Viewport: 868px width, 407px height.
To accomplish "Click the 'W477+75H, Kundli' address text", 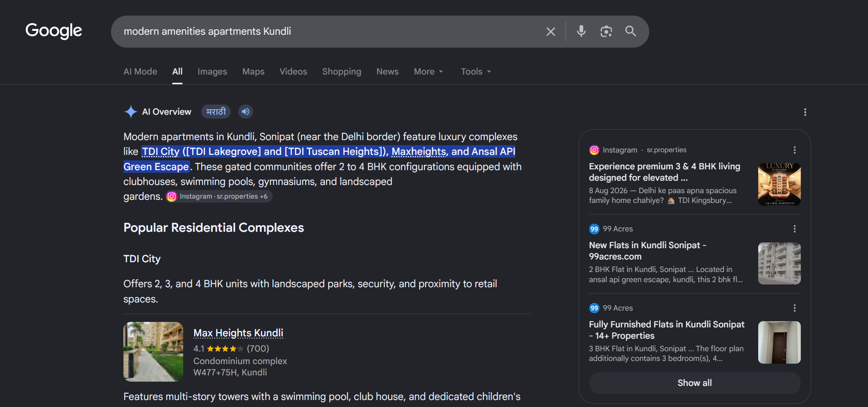I will 230,372.
